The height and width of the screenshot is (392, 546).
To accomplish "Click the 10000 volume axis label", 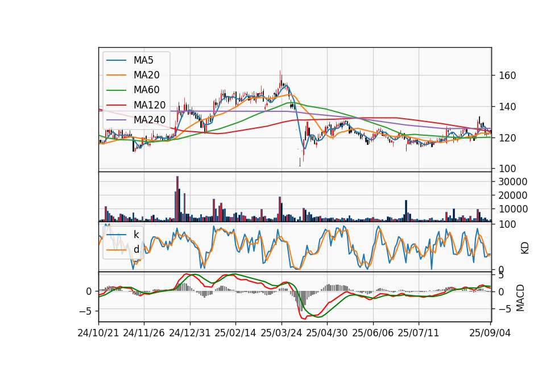I will click(x=513, y=209).
